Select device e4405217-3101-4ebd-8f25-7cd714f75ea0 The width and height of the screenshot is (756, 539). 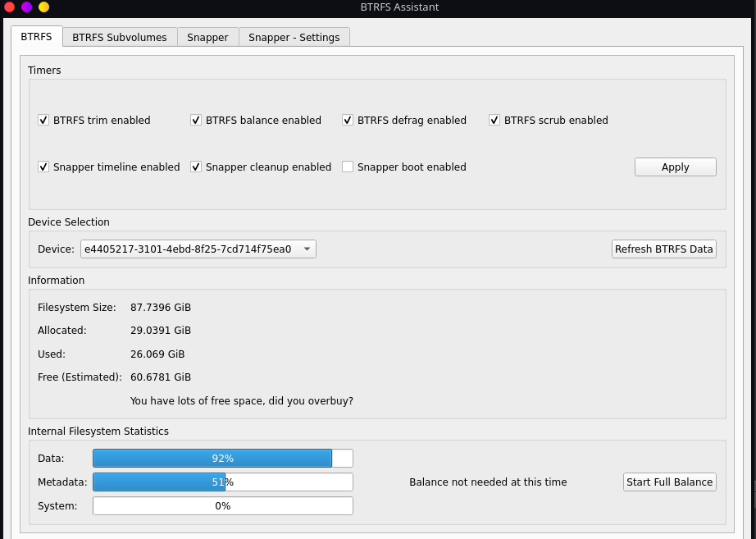(197, 249)
